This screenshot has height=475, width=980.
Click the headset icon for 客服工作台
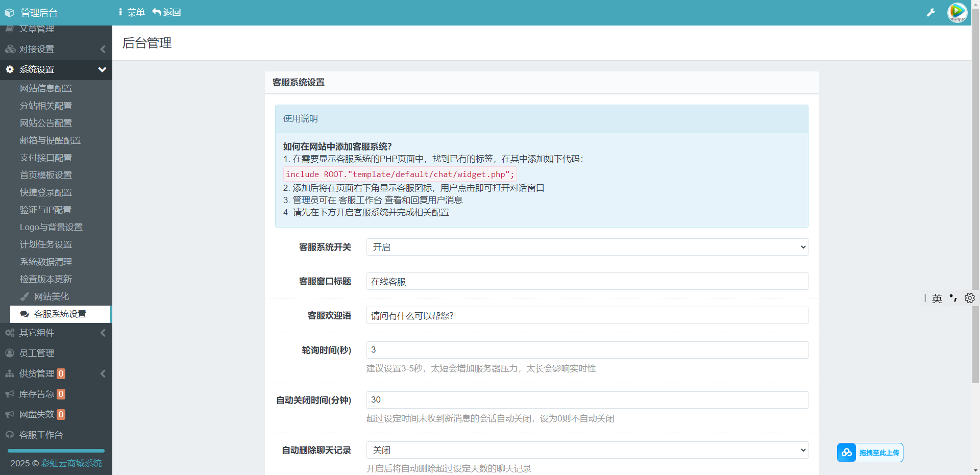[10, 435]
